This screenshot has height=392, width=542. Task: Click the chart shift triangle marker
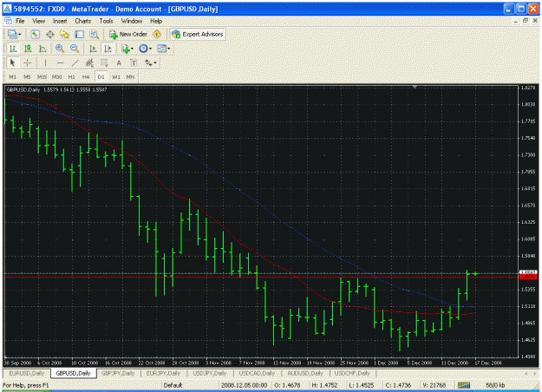(x=415, y=87)
